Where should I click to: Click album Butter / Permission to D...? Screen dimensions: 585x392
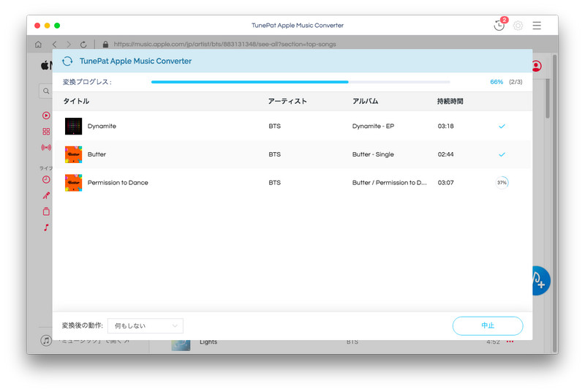coord(390,183)
